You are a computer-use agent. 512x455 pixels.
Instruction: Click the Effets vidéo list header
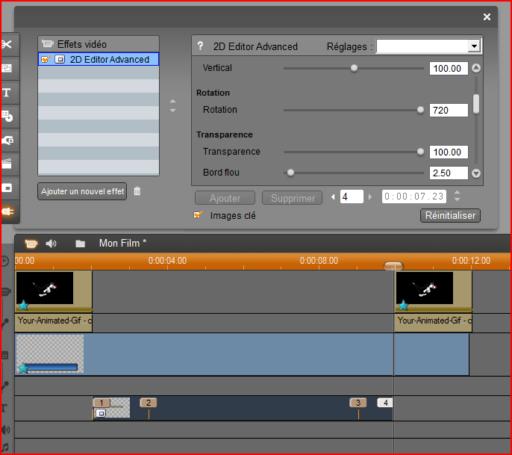pos(99,44)
